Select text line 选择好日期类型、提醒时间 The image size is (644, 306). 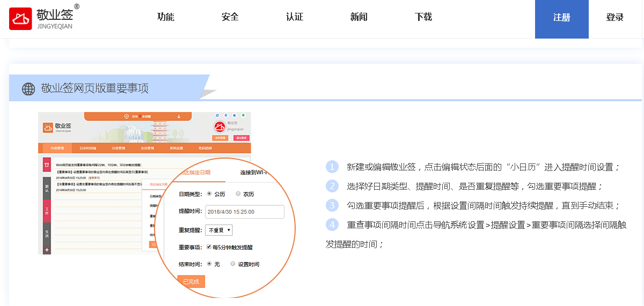click(475, 186)
